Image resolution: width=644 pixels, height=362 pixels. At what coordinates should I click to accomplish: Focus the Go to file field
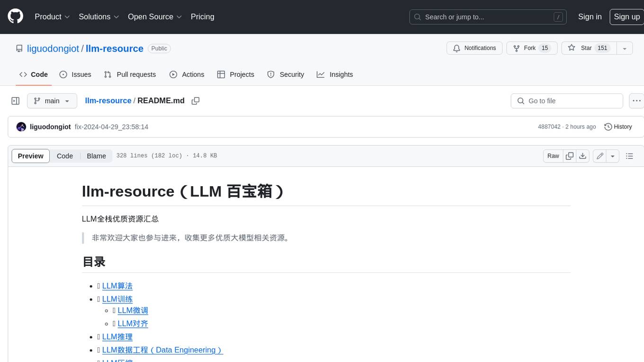coord(567,101)
